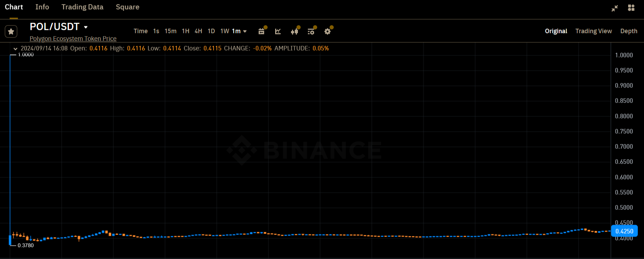This screenshot has width=644, height=259.
Task: Select the 1D interval
Action: pyautogui.click(x=211, y=31)
